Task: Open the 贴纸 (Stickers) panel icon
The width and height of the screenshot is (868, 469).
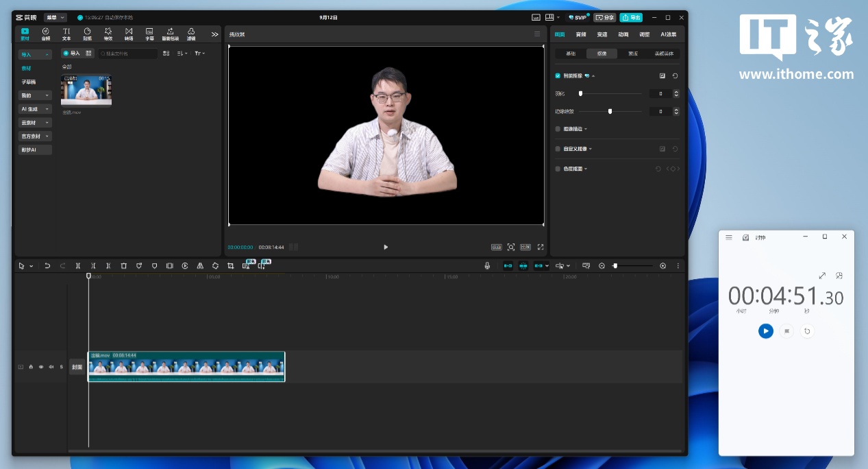Action: coord(87,34)
